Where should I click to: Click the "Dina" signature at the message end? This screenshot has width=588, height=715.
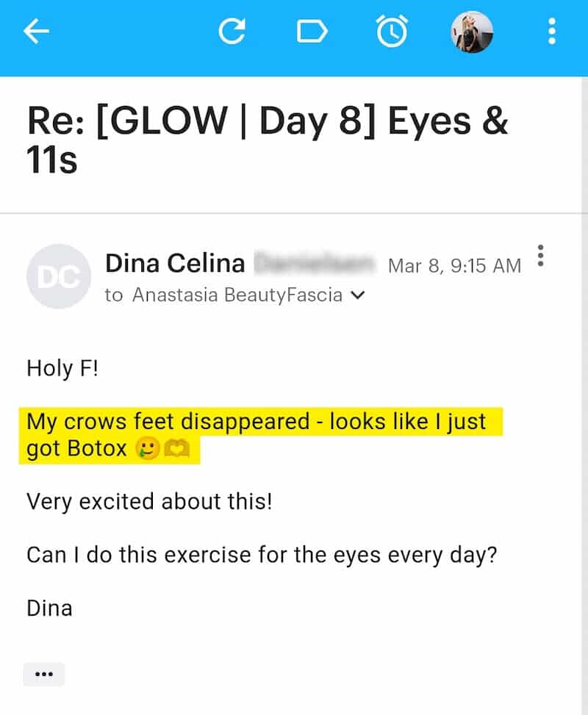click(49, 608)
